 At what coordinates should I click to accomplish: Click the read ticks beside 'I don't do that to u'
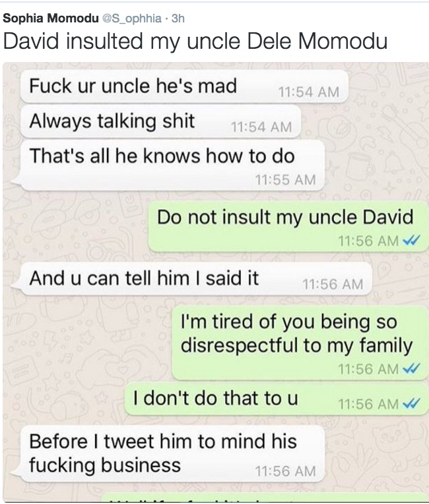(411, 403)
